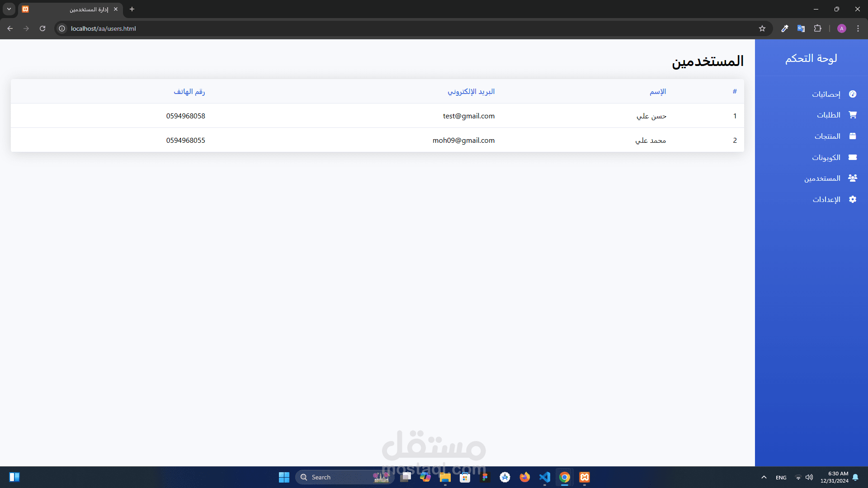Click the Google Translate icon in toolbar
This screenshot has height=488, width=868.
pos(801,28)
